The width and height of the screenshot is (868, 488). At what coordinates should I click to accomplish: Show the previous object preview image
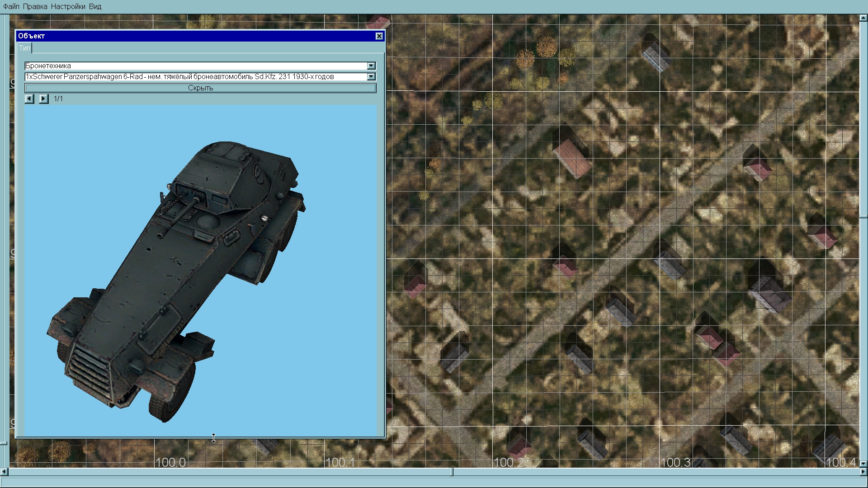[29, 99]
